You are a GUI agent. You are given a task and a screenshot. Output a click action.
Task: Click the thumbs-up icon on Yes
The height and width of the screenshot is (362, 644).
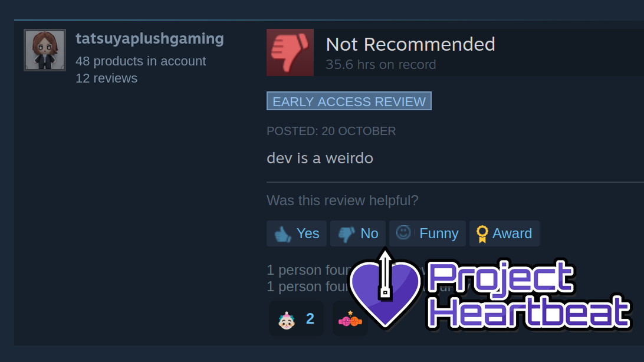[282, 234]
